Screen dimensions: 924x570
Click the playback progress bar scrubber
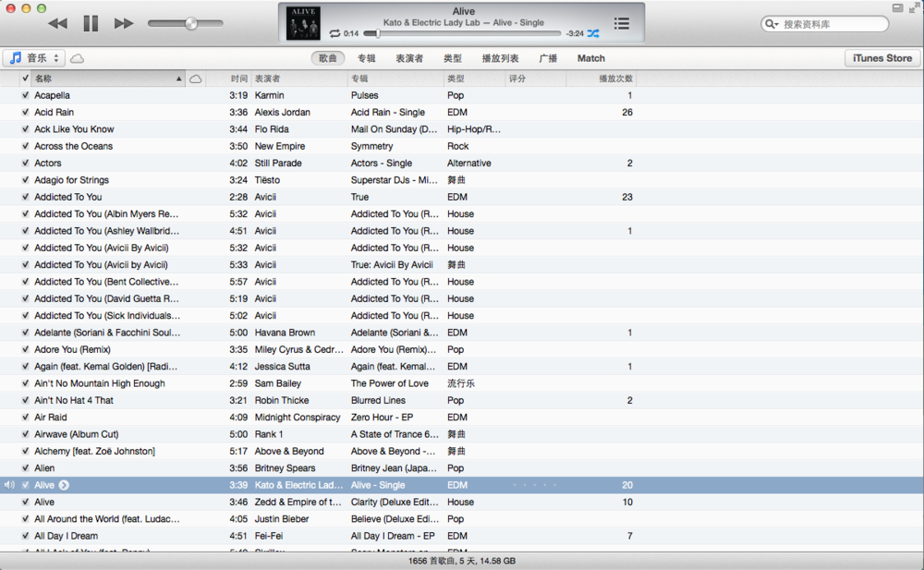tap(378, 33)
